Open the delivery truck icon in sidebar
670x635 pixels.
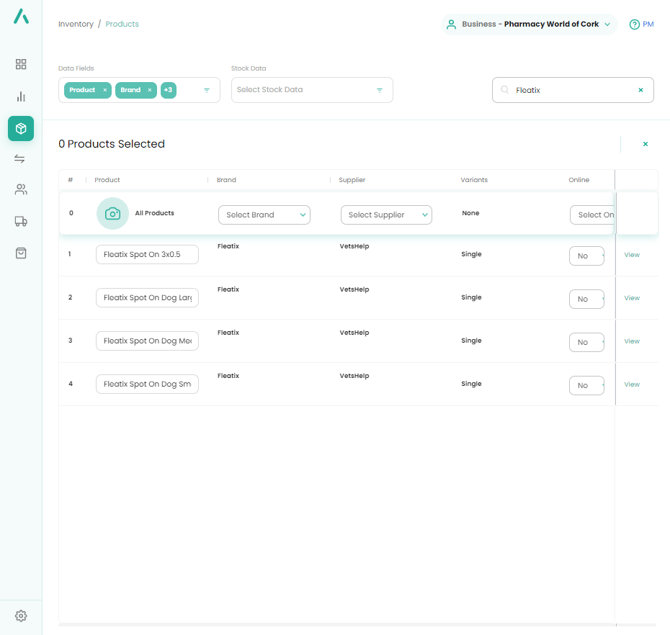point(21,222)
